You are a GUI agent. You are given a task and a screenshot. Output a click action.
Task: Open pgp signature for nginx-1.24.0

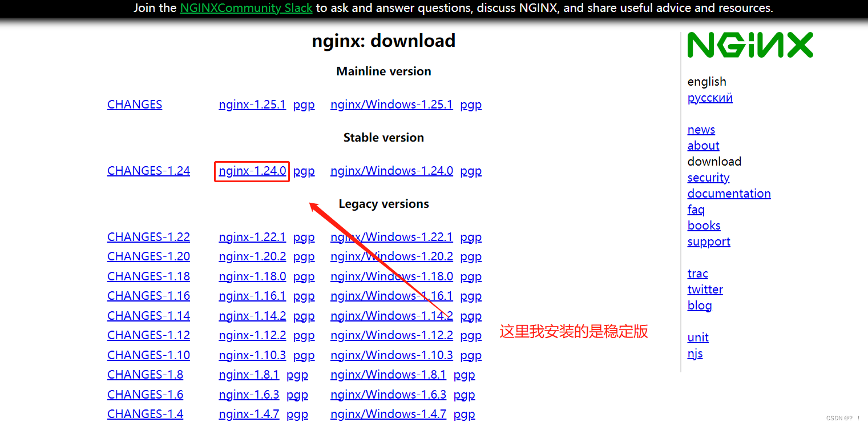pyautogui.click(x=304, y=171)
